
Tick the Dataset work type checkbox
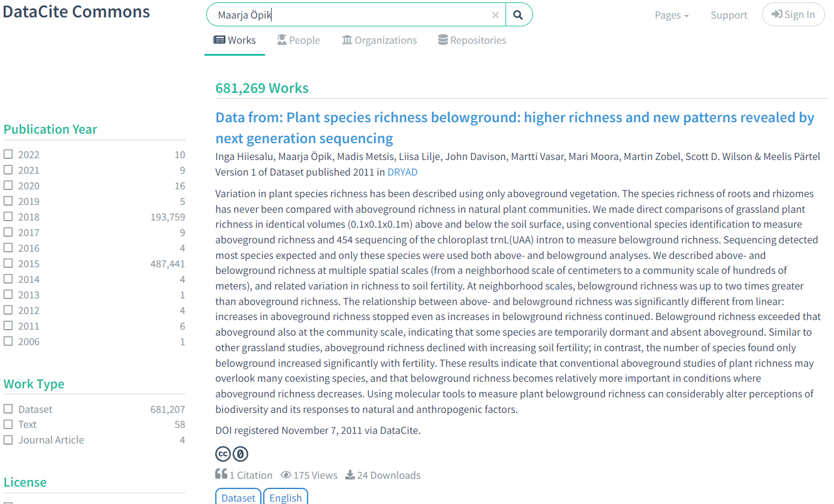(8, 409)
